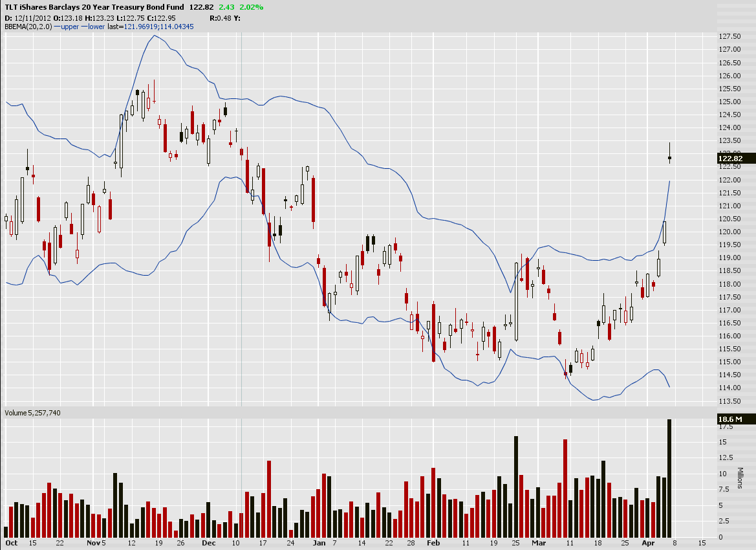Click the Nov 5 label on date axis
Viewport: 756px width, 550px height.
[96, 544]
